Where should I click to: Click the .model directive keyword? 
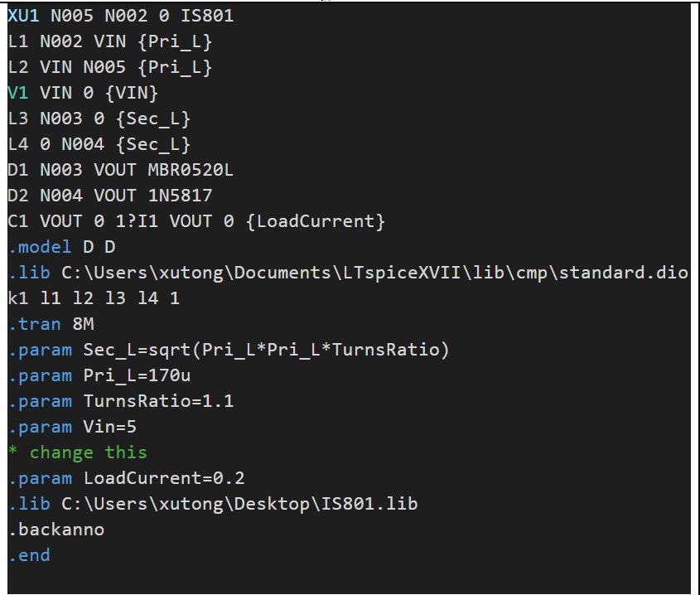click(x=40, y=247)
